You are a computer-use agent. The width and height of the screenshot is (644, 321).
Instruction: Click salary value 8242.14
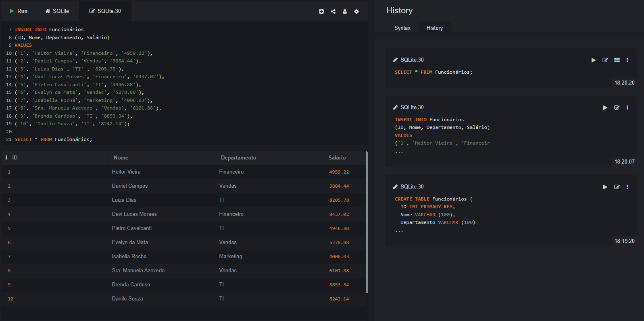(339, 299)
